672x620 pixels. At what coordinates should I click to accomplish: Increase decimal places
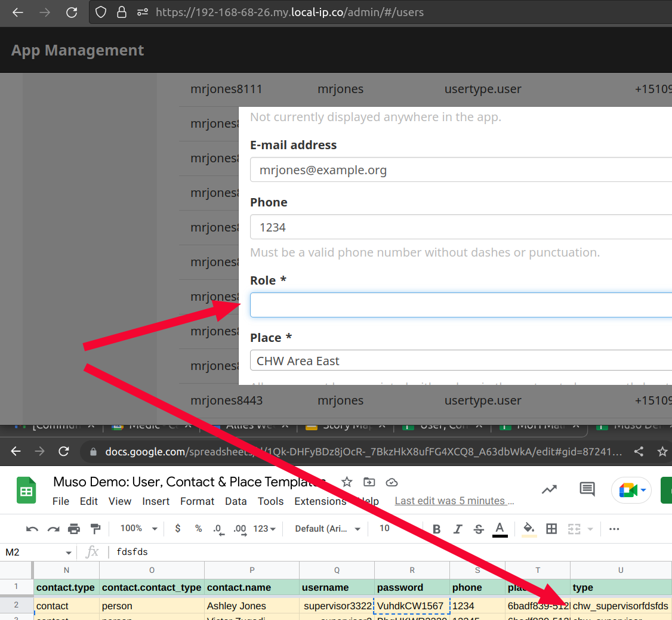click(x=240, y=529)
